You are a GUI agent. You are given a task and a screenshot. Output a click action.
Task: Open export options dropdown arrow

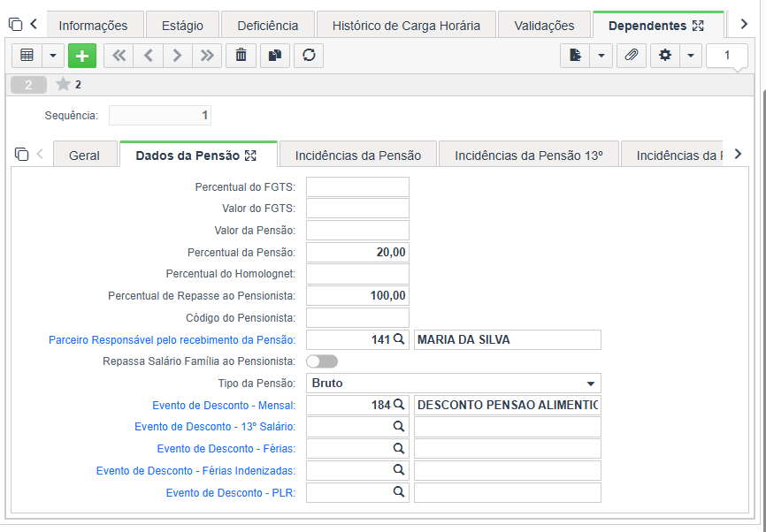601,56
